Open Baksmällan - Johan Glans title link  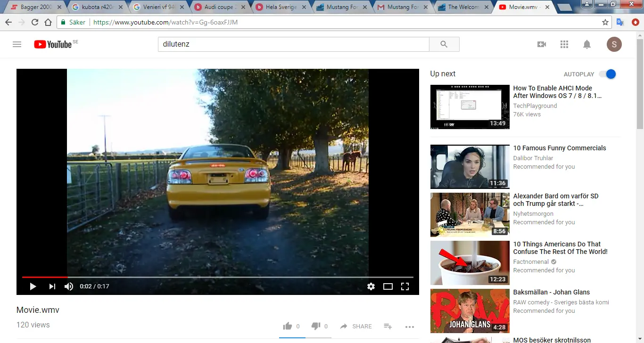point(552,292)
